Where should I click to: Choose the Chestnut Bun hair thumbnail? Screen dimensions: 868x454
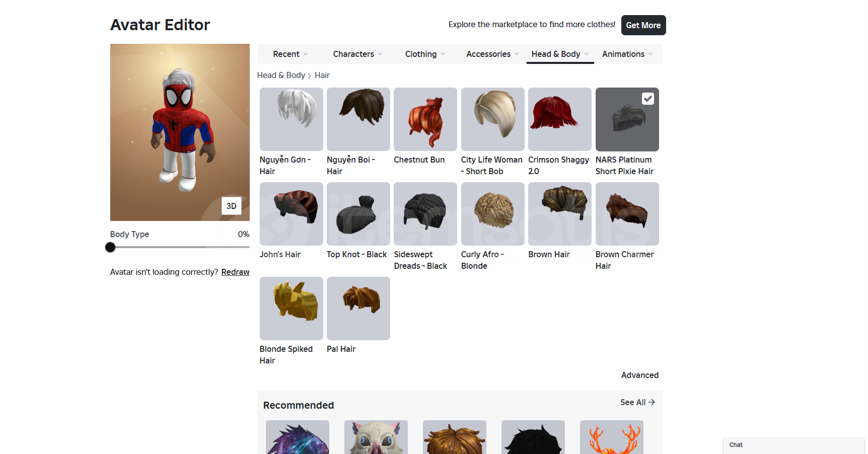pyautogui.click(x=425, y=119)
